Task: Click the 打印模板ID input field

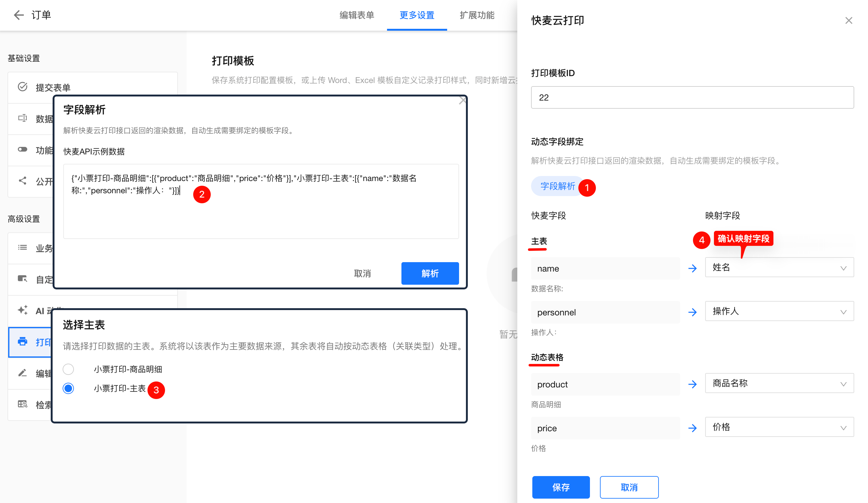Action: point(692,97)
